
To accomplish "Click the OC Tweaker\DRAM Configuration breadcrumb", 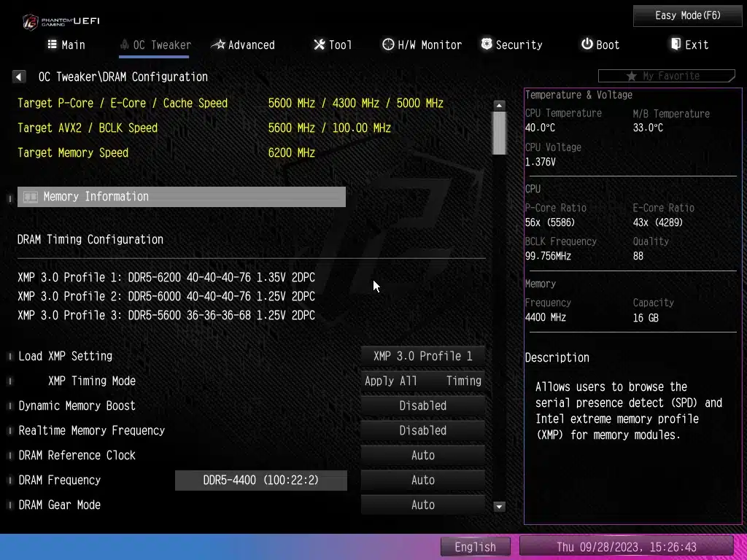I will point(123,77).
